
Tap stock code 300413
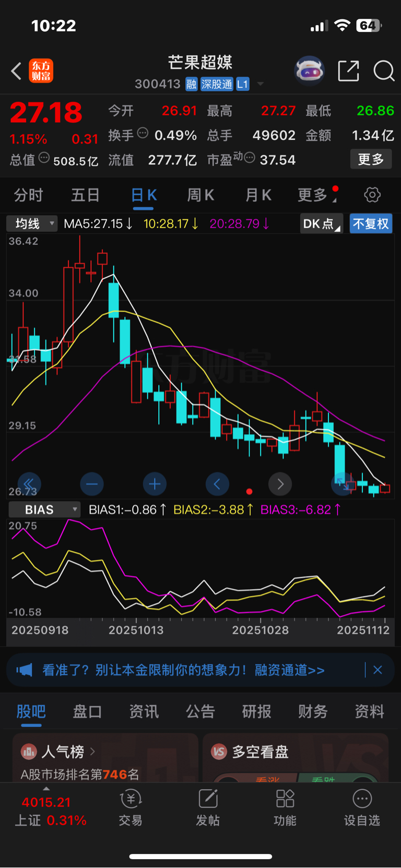tap(157, 84)
